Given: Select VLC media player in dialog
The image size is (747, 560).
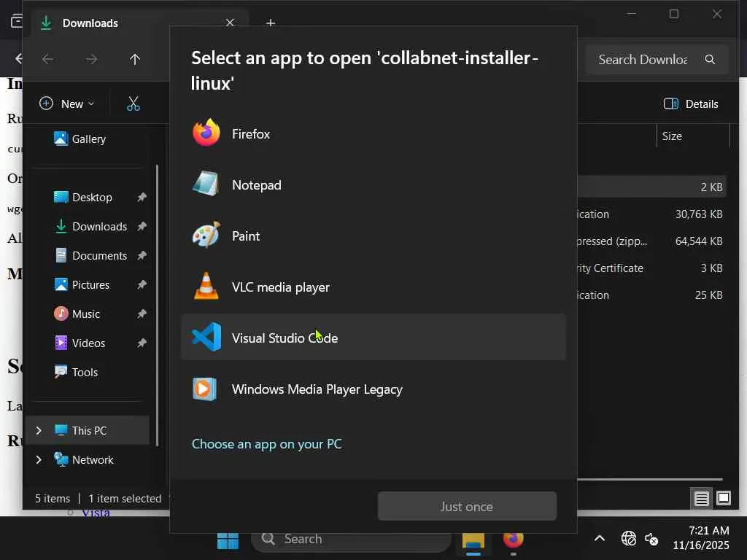Looking at the screenshot, I should pyautogui.click(x=373, y=287).
